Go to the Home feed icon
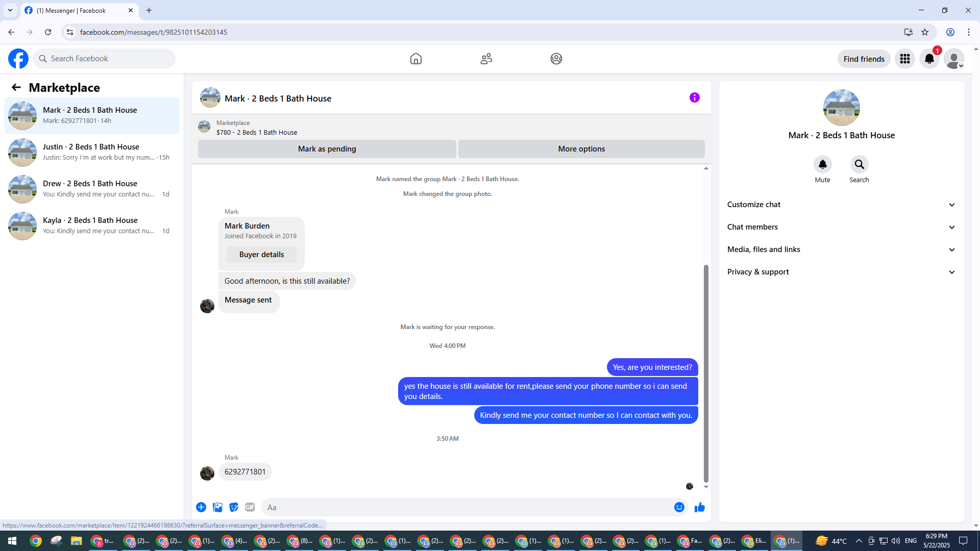Viewport: 980px width, 551px height. (416, 59)
